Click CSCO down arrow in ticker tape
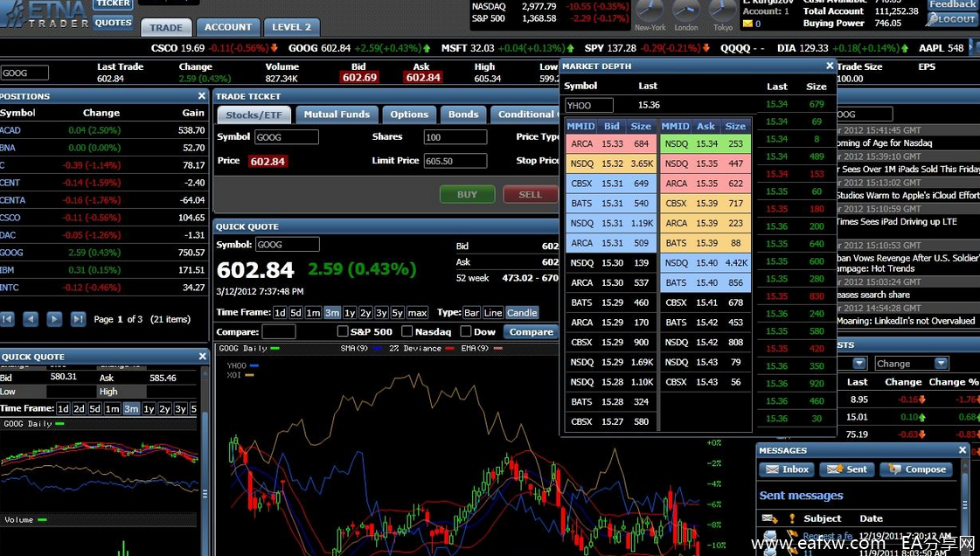 (x=274, y=48)
